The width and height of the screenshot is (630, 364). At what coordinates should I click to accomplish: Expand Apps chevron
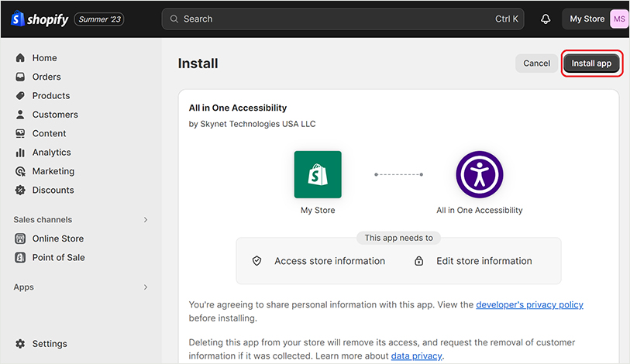tap(146, 287)
